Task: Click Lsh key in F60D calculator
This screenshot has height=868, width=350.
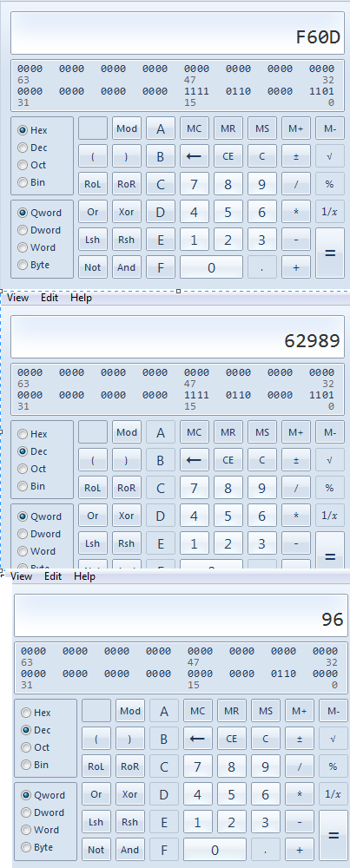Action: [x=93, y=240]
